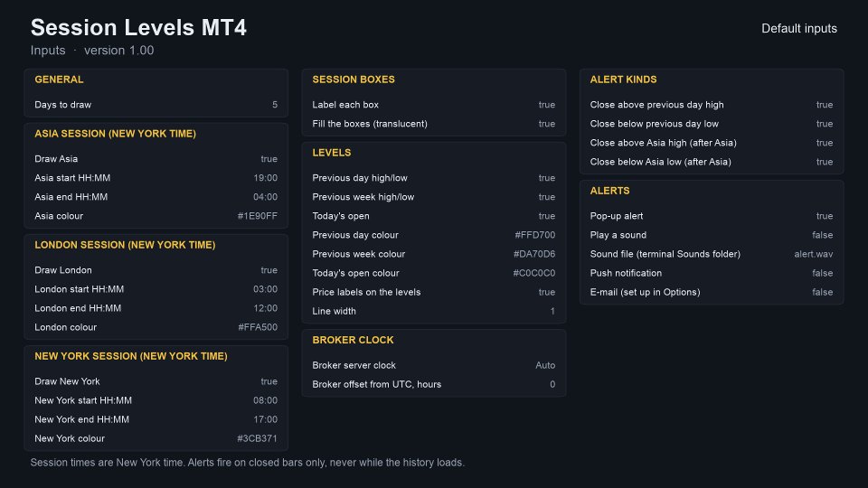Edit New York start HH:MM 08:00 field

pos(265,400)
